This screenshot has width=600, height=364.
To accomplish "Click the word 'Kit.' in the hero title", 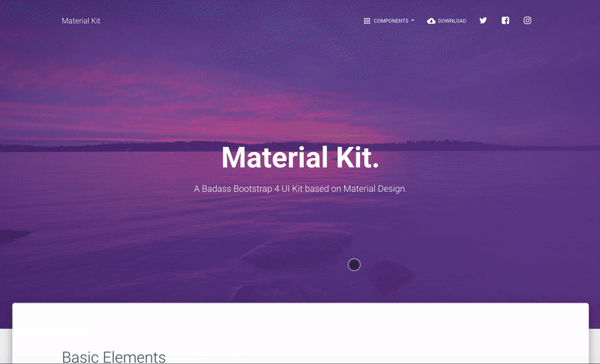I will point(358,157).
